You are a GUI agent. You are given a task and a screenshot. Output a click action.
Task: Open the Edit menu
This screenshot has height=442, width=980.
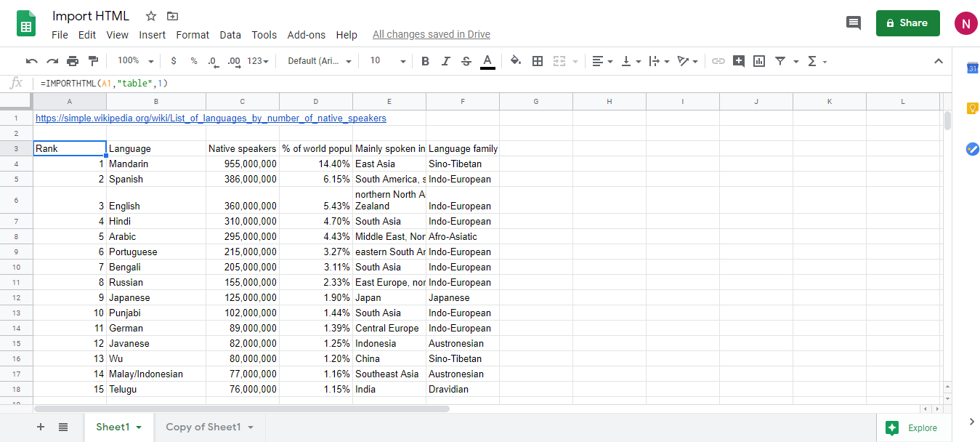(87, 35)
